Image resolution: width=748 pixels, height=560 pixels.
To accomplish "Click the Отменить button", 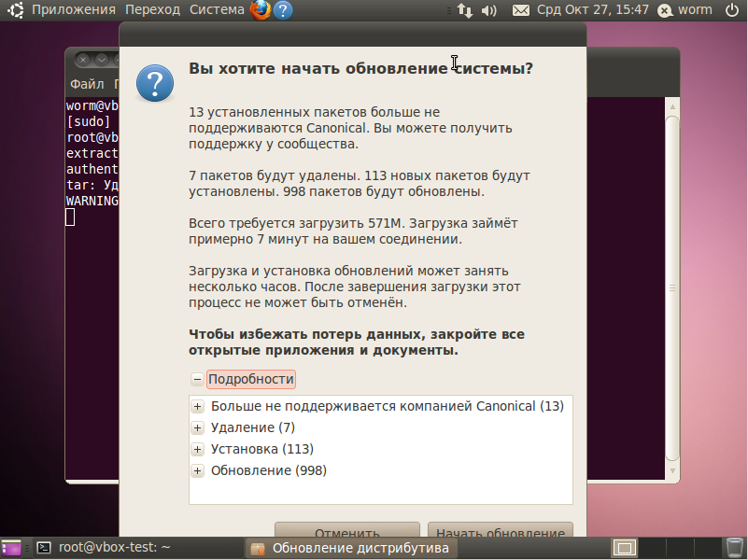I will click(x=347, y=530).
